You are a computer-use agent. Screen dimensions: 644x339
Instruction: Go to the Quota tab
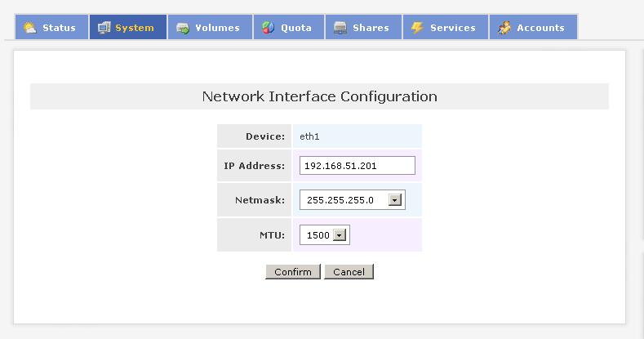(296, 28)
